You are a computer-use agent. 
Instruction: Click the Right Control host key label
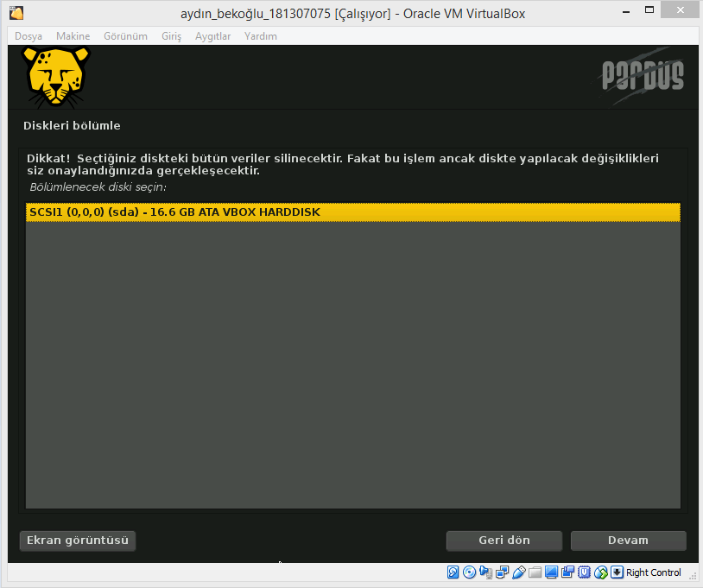pyautogui.click(x=653, y=572)
